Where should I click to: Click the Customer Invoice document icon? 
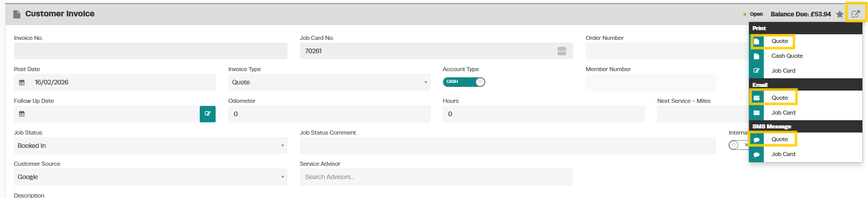click(x=17, y=14)
